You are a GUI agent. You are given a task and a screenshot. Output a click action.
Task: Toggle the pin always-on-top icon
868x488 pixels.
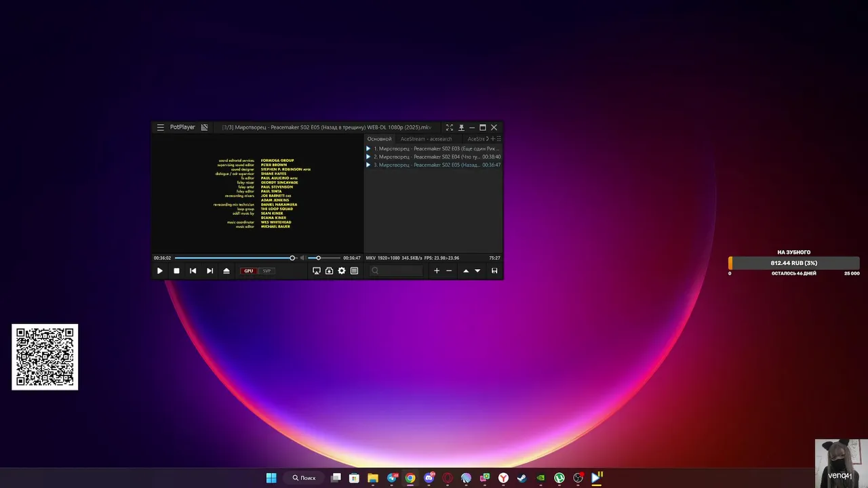click(x=461, y=127)
